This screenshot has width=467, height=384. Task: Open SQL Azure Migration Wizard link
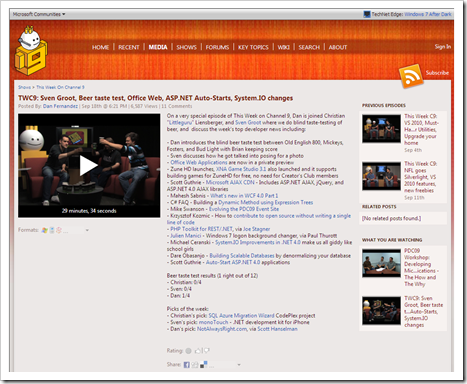pos(241,315)
